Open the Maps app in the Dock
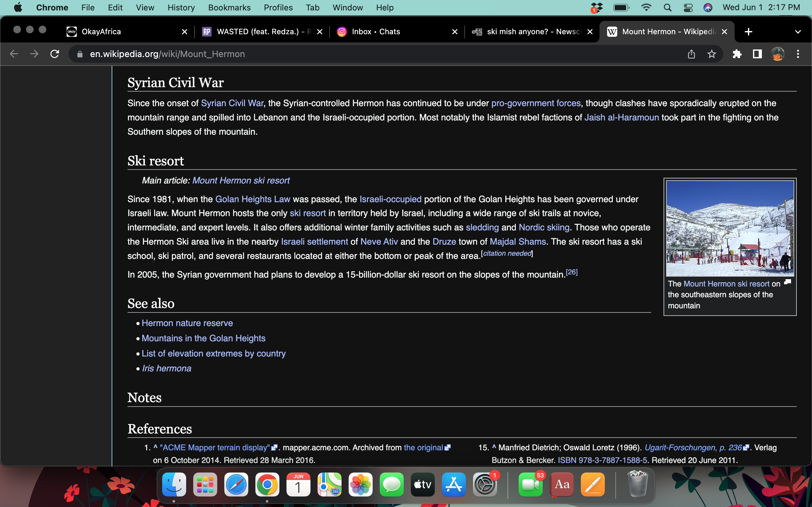Viewport: 812px width, 507px height. pos(329,485)
